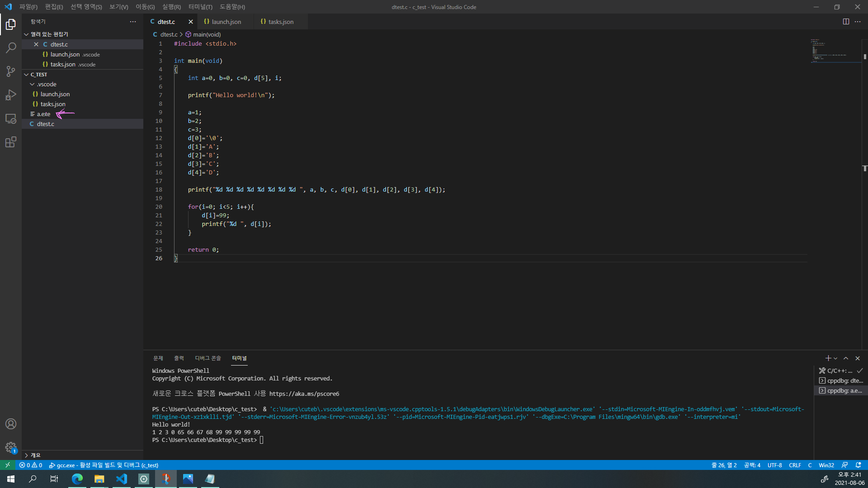Viewport: 868px width, 488px height.
Task: Open the Source Control view
Action: [11, 71]
